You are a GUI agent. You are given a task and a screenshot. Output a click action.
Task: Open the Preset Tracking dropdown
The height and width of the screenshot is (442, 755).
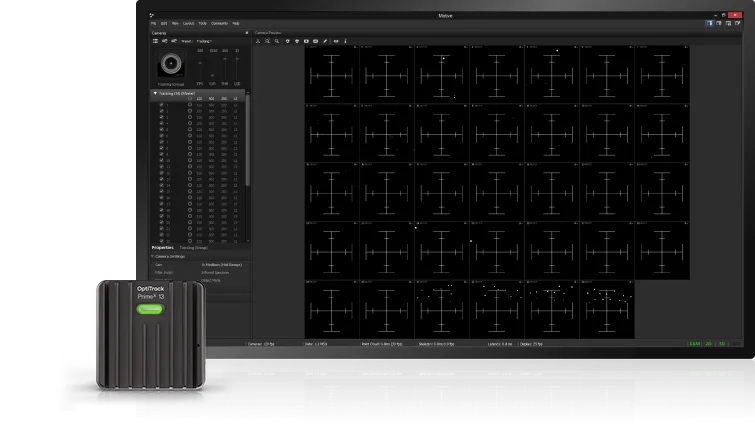click(x=204, y=41)
